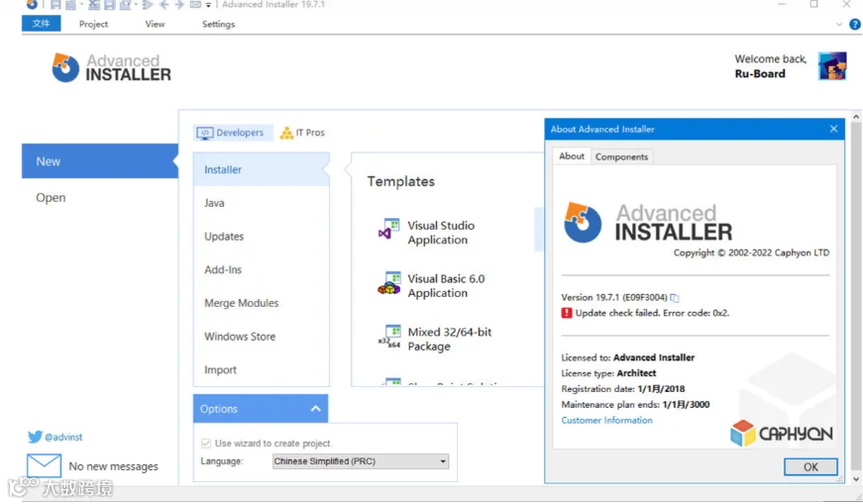The height and width of the screenshot is (504, 863).
Task: Copy version number using copy icon
Action: [674, 298]
